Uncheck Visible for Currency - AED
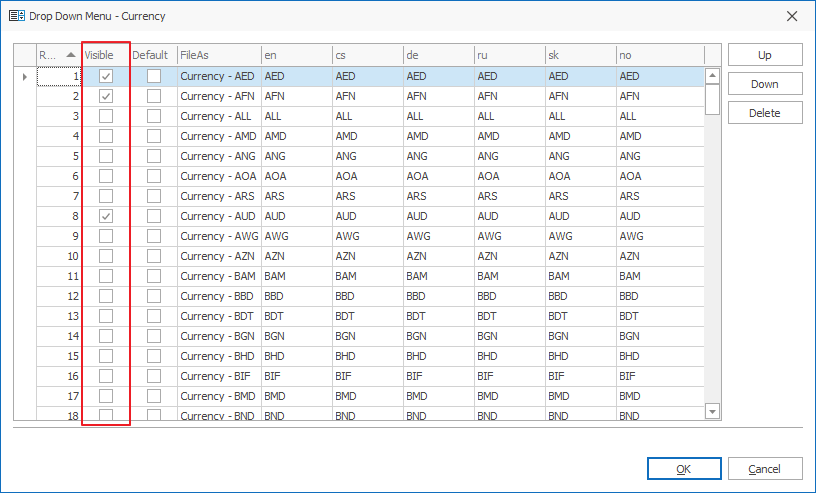 (x=106, y=77)
